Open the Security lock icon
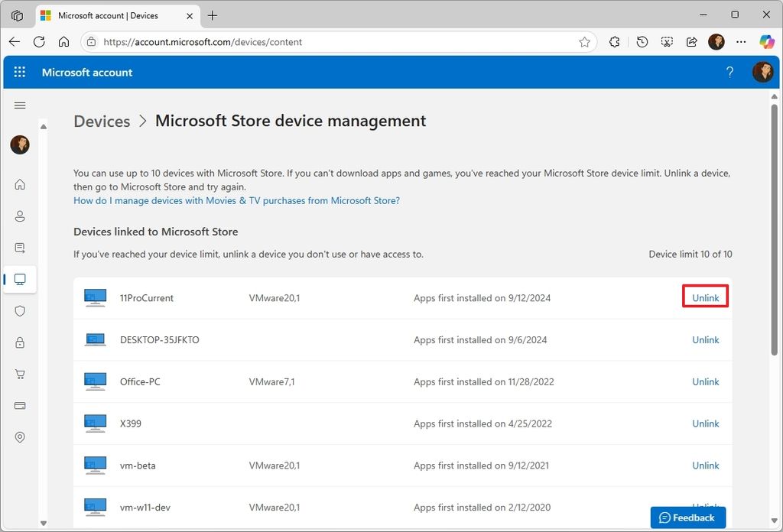The height and width of the screenshot is (532, 783). point(19,342)
